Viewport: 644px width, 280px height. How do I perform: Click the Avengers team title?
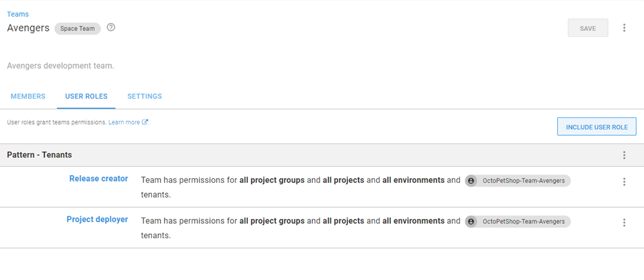tap(28, 28)
